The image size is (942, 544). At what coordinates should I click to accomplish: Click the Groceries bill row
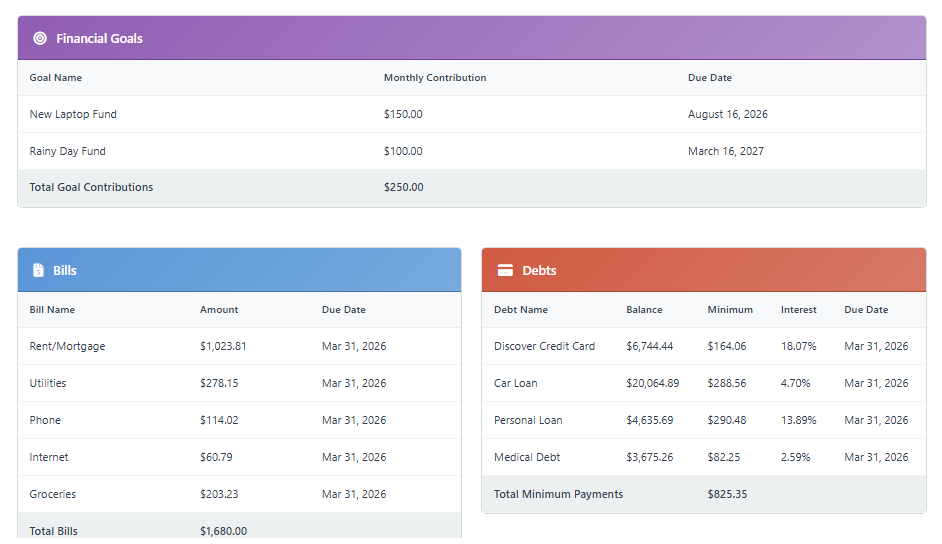point(53,494)
